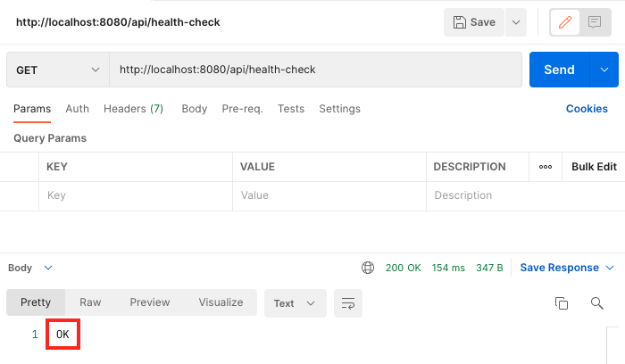
Task: Open the comments panel icon
Action: click(595, 22)
